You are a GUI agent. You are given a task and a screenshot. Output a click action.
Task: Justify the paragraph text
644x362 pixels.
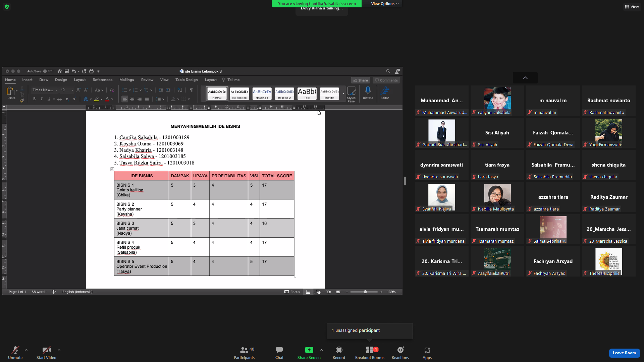pyautogui.click(x=147, y=99)
